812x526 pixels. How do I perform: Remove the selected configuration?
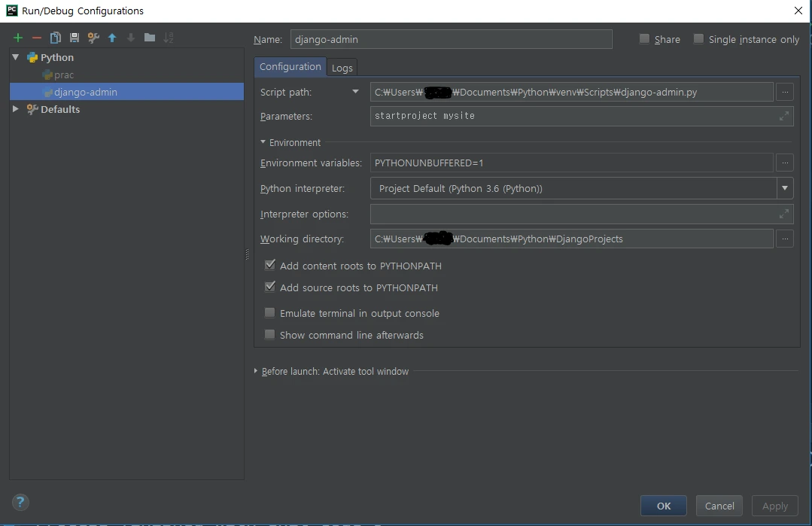[37, 38]
